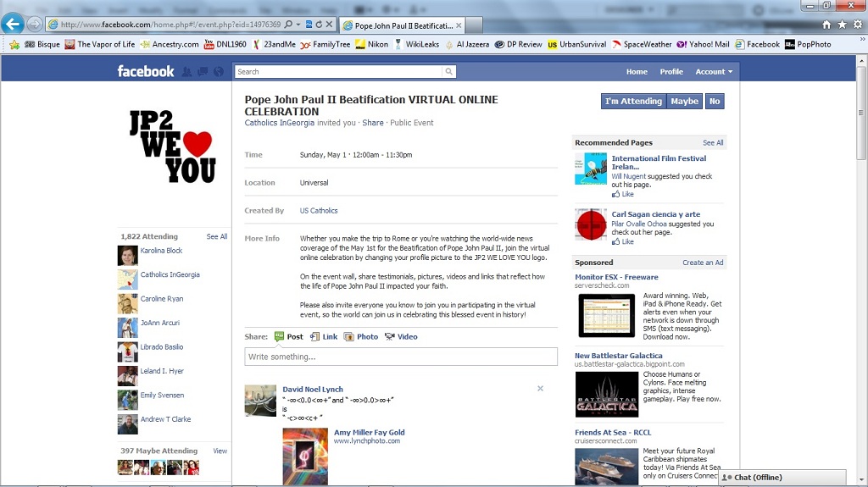
Task: Open the Ancestry.com bookmark
Action: click(170, 44)
